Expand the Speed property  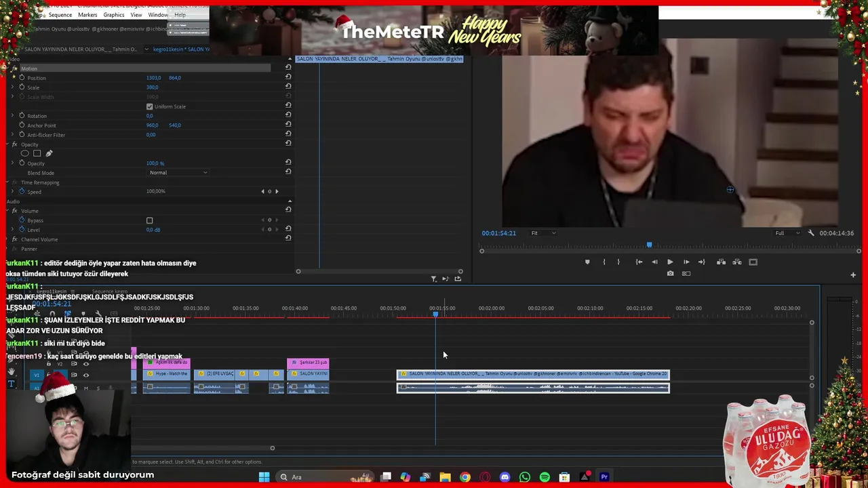[x=13, y=192]
